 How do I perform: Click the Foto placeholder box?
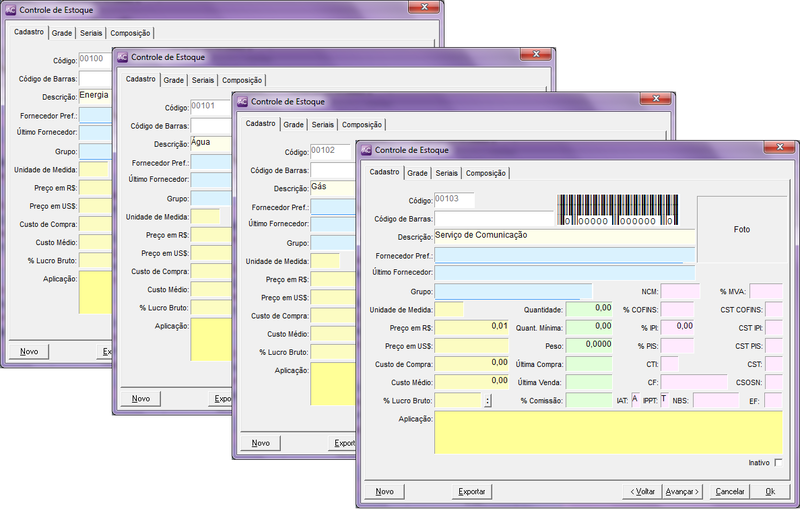741,230
